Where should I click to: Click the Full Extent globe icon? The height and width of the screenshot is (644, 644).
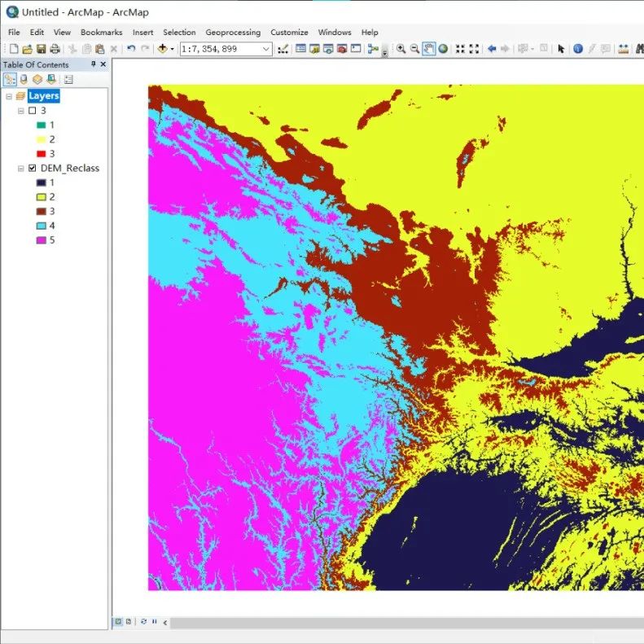pos(443,49)
